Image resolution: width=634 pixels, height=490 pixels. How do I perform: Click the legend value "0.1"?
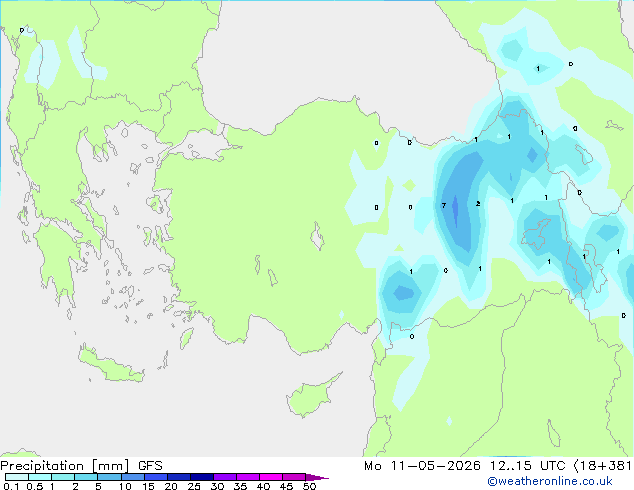[x=11, y=486]
